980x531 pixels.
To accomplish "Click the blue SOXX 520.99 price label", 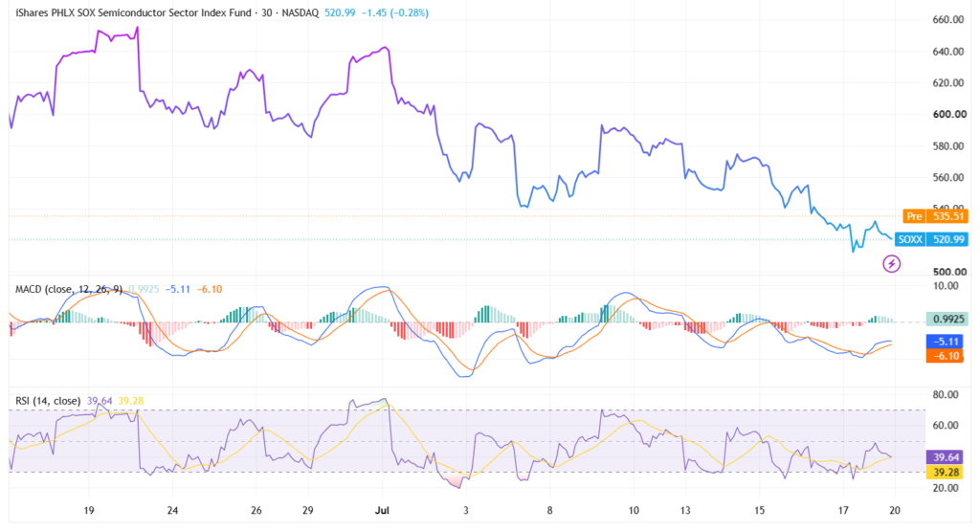I will (931, 239).
